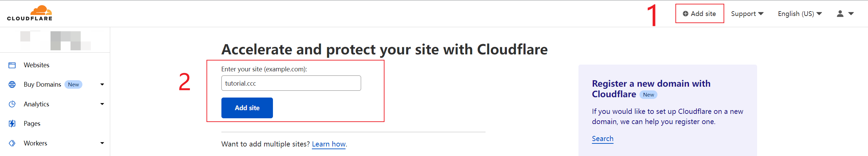Focus the site domain input field
This screenshot has height=156, width=868.
coord(291,83)
